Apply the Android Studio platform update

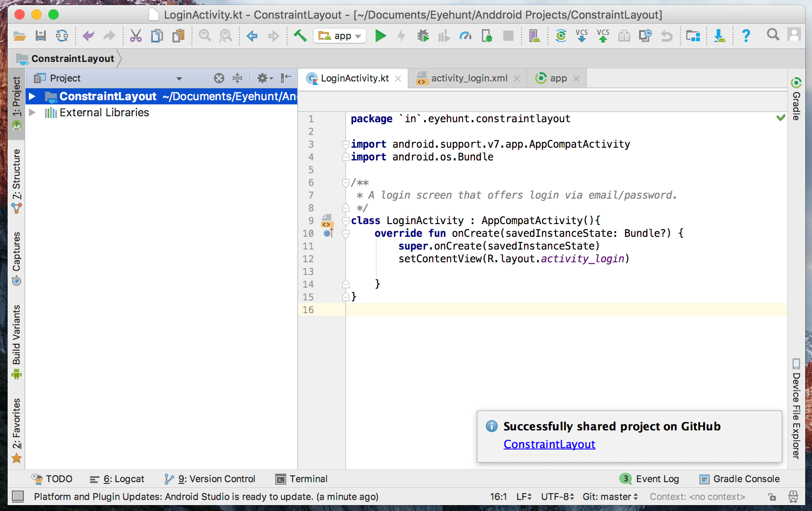[206, 497]
